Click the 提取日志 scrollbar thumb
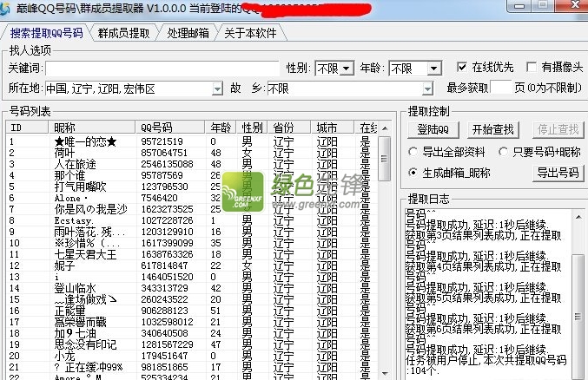 click(578, 317)
